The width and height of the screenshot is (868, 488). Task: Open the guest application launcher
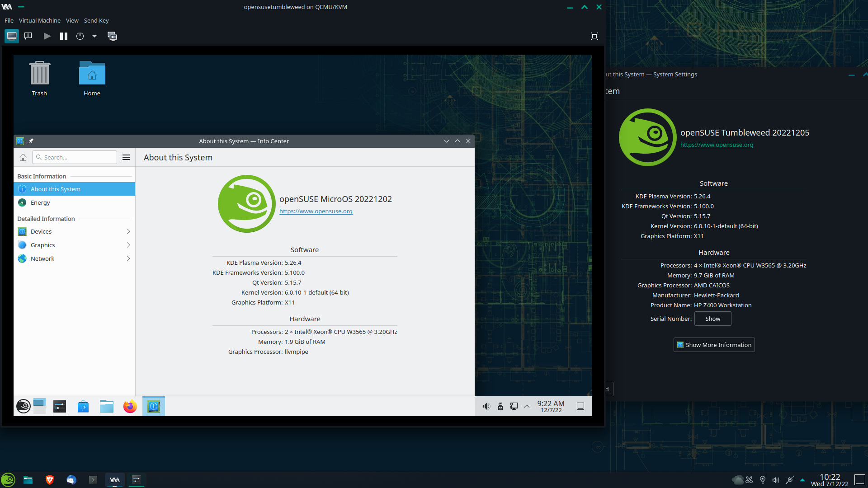coord(24,406)
